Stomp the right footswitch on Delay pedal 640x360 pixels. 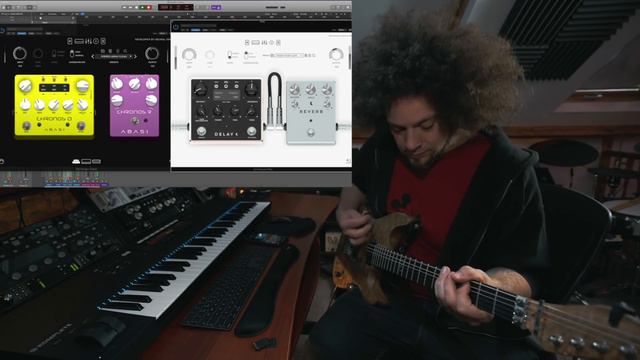click(x=251, y=131)
